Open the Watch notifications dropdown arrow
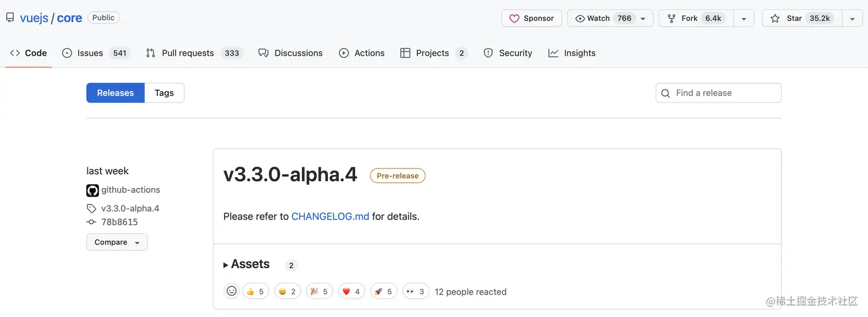Viewport: 868px width, 317px height. pyautogui.click(x=643, y=18)
